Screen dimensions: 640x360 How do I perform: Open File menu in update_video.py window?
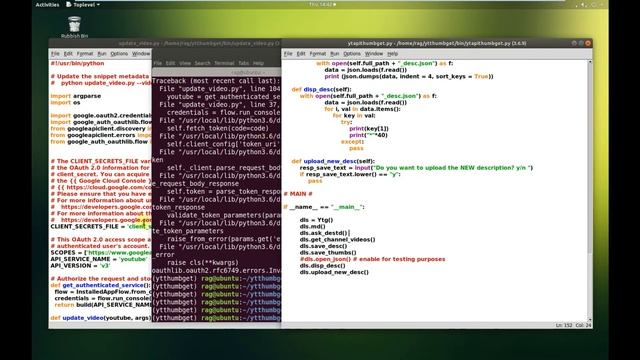55,54
